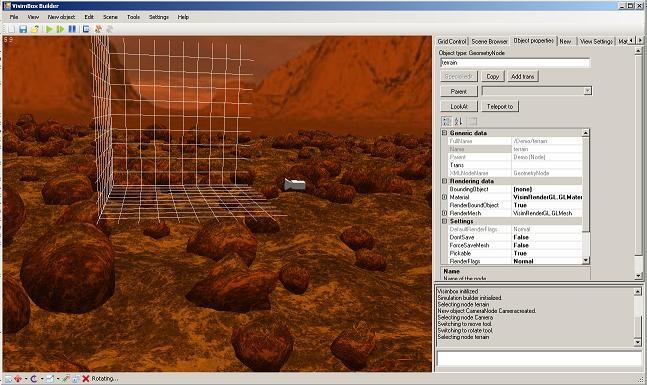Open dropdown arrow next to scale tool
647x385 pixels.
coord(57,379)
